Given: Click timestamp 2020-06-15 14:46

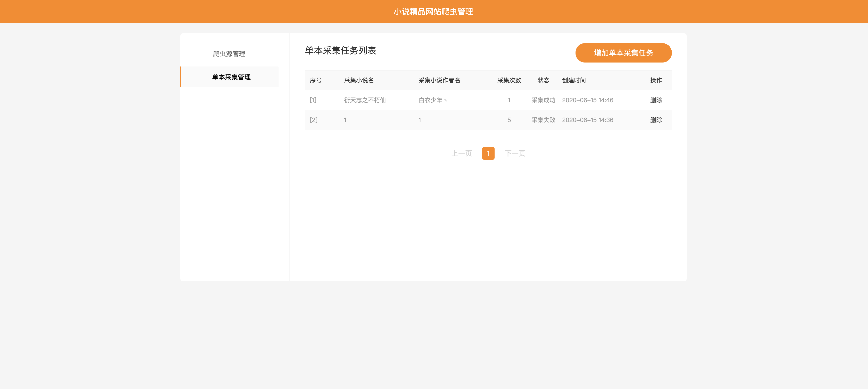Looking at the screenshot, I should point(587,100).
